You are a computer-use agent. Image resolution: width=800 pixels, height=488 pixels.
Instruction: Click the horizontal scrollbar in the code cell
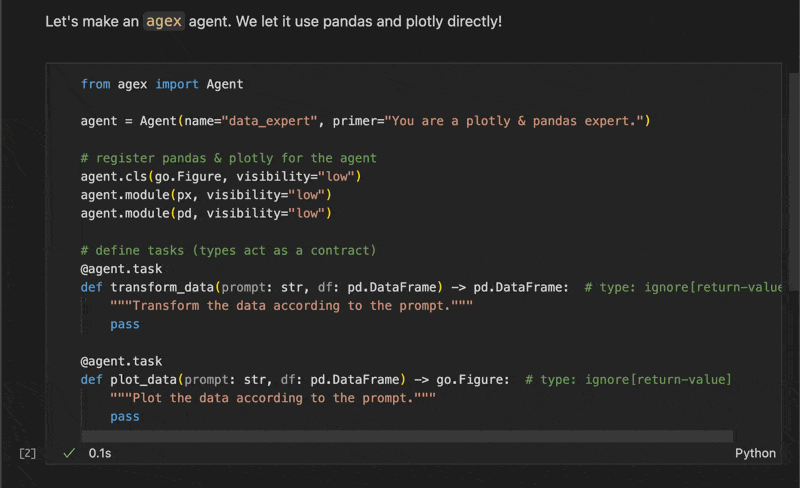[407, 435]
